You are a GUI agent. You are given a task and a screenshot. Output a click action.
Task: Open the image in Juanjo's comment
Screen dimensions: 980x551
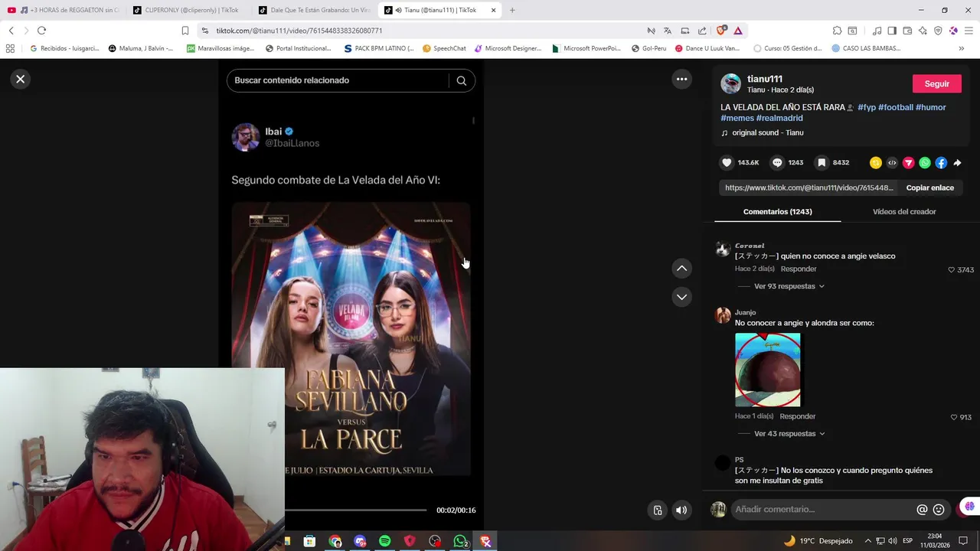(x=768, y=370)
